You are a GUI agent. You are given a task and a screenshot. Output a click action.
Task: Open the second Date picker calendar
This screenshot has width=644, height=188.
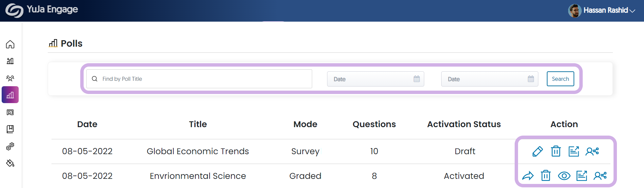tap(531, 79)
